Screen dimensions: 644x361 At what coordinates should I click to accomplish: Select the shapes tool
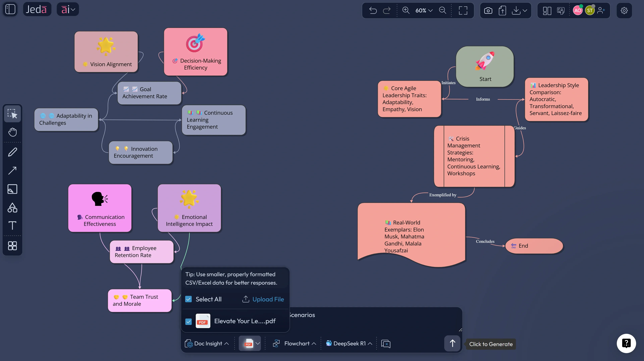click(12, 207)
